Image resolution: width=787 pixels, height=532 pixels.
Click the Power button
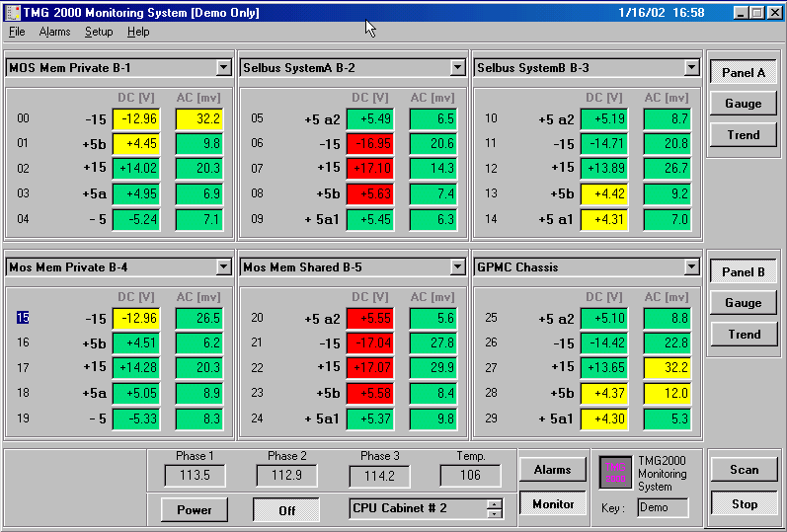pos(194,510)
